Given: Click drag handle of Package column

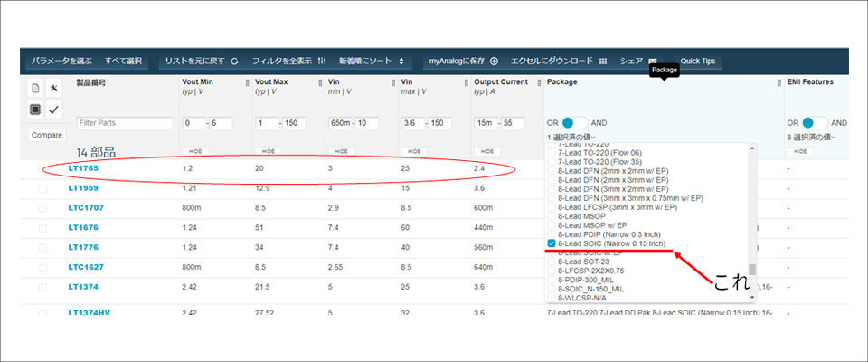Looking at the screenshot, I should [780, 82].
